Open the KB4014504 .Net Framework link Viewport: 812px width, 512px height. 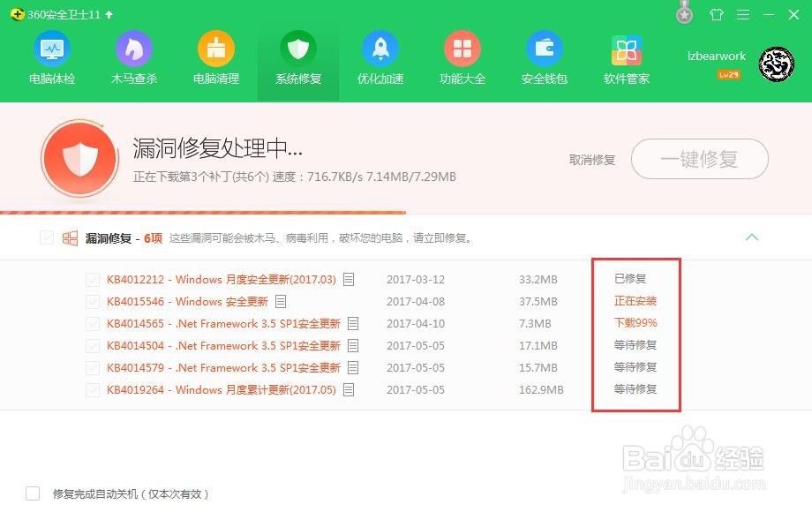pyautogui.click(x=223, y=345)
